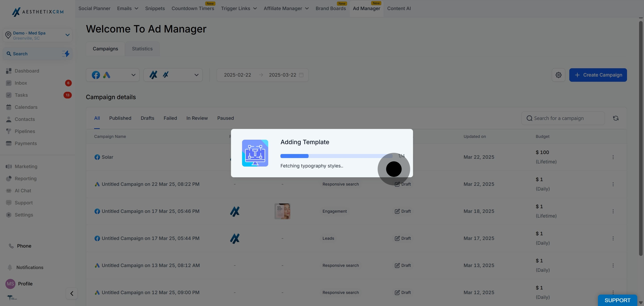Filter campaigns by Paused
Image resolution: width=644 pixels, height=306 pixels.
225,118
